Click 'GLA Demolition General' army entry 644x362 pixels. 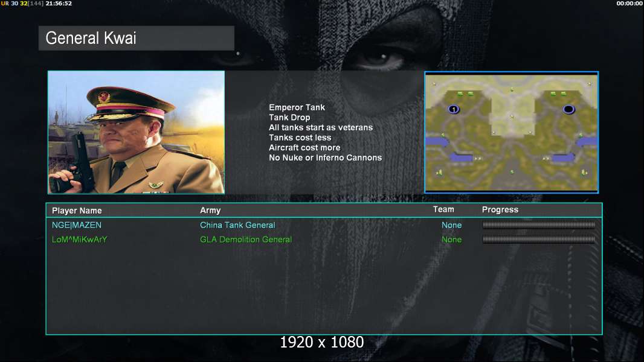click(246, 240)
